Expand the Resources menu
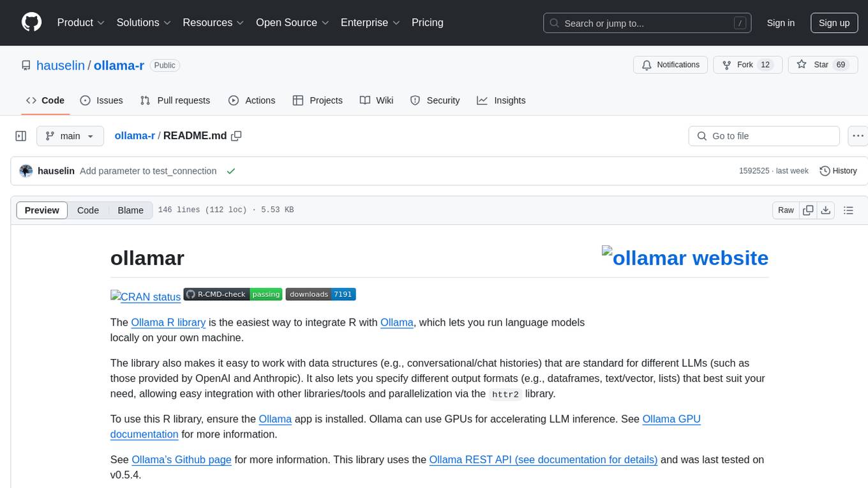The image size is (868, 488). pos(213,22)
